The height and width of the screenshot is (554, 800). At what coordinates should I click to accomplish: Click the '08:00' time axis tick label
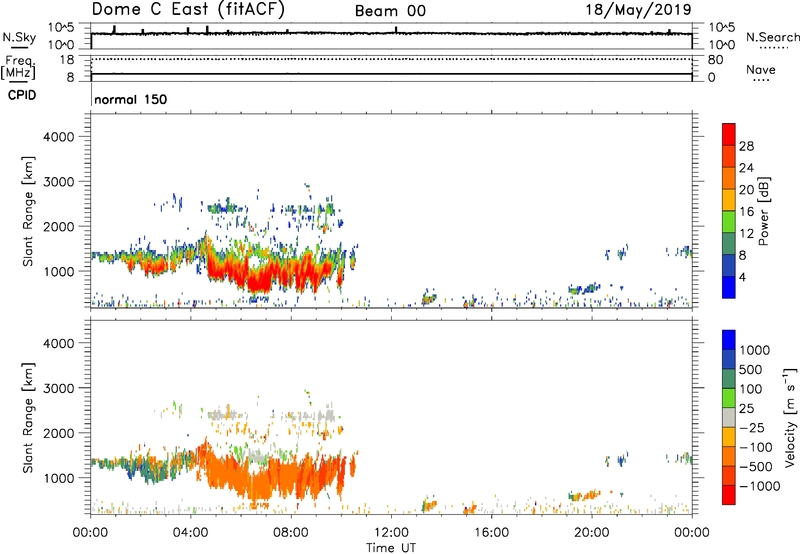click(x=291, y=533)
